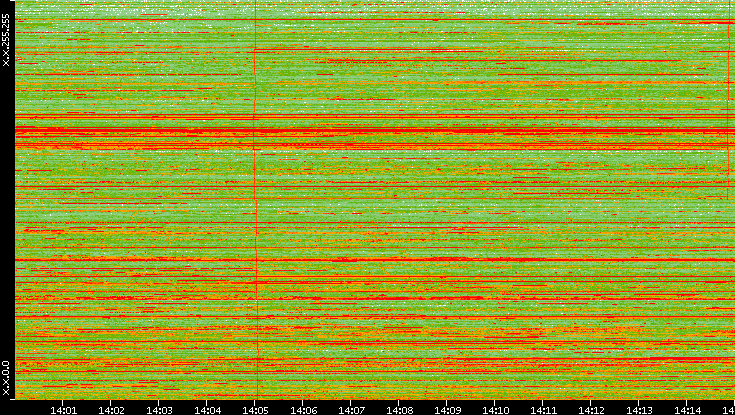Click the 14:09 time axis label

(447, 410)
